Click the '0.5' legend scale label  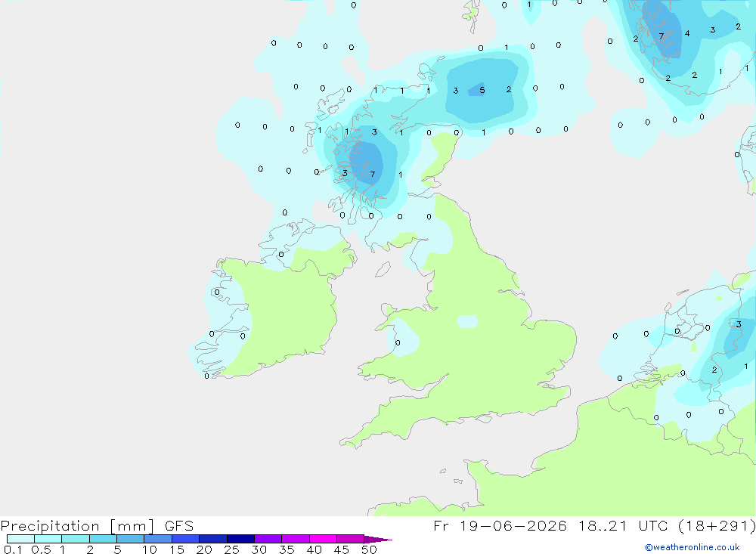click(x=41, y=549)
